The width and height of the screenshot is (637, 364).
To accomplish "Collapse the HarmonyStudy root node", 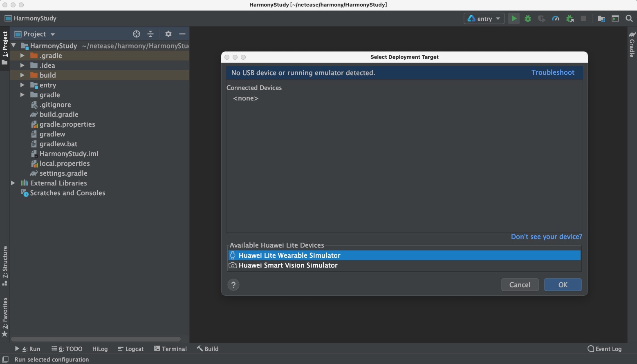I will point(14,46).
